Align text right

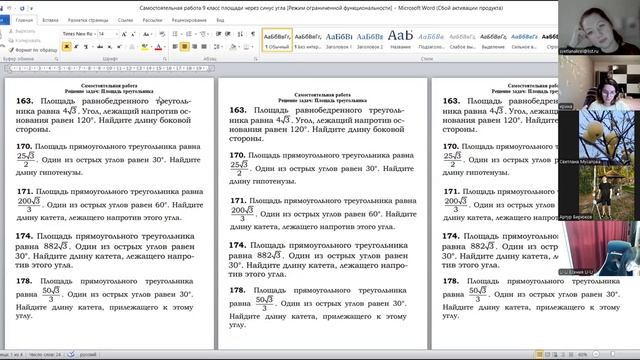(x=194, y=47)
